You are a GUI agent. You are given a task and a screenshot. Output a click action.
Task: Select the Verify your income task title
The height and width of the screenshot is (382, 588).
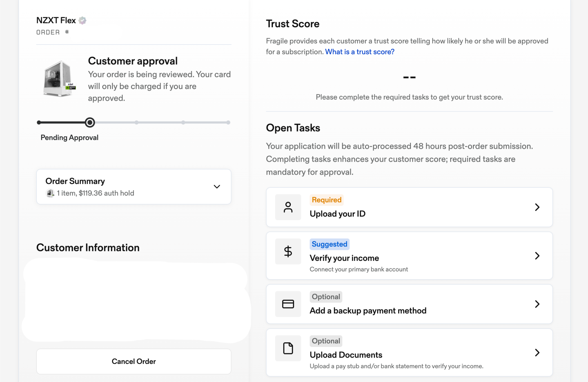coord(344,258)
